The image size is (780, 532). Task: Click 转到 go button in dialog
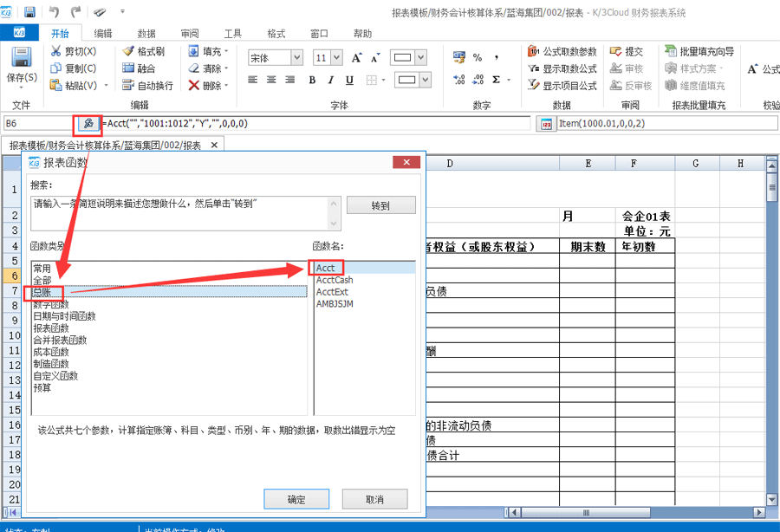pyautogui.click(x=381, y=205)
